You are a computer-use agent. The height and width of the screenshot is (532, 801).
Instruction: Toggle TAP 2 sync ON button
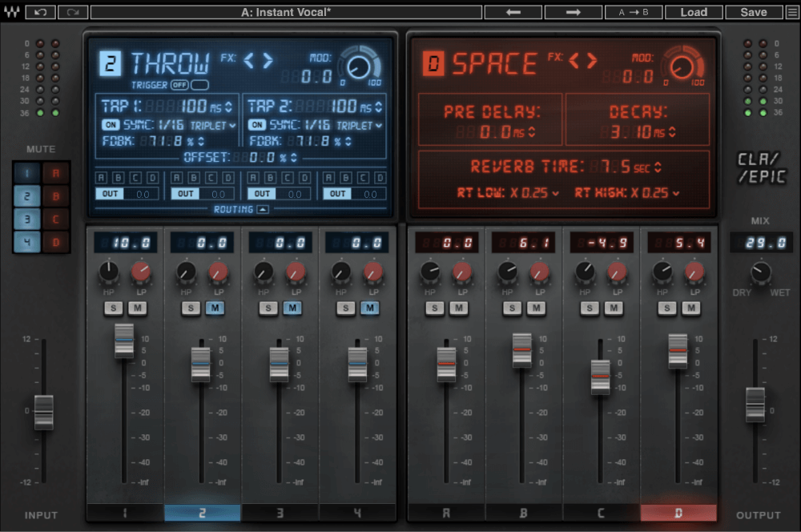click(257, 125)
